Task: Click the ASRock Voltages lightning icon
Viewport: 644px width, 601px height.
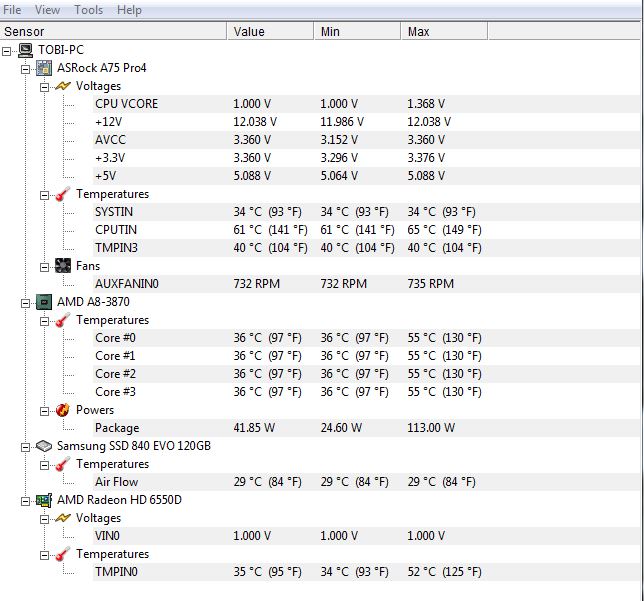Action: pyautogui.click(x=63, y=86)
